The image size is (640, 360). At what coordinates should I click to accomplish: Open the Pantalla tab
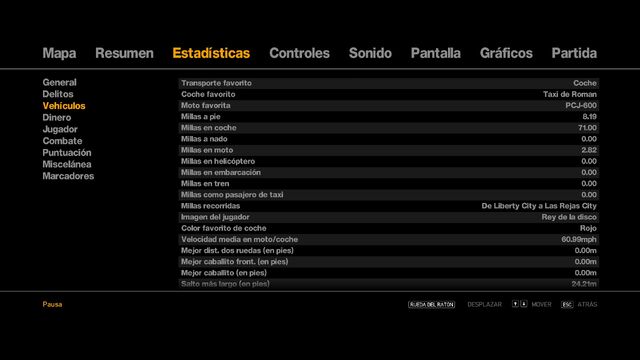click(436, 53)
